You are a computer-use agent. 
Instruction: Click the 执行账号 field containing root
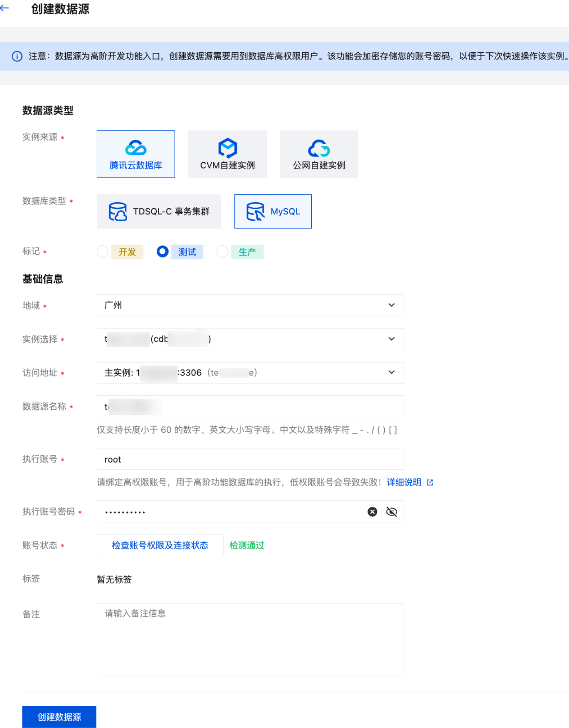coord(250,459)
